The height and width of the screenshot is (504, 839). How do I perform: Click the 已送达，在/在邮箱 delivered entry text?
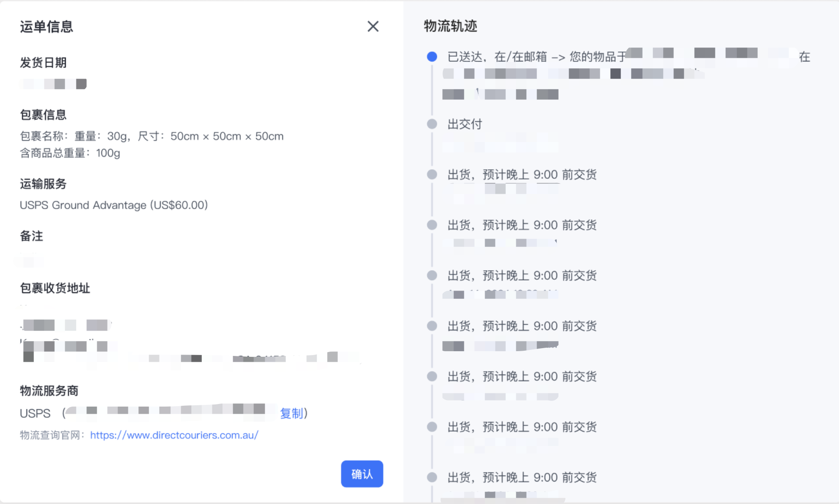point(536,57)
